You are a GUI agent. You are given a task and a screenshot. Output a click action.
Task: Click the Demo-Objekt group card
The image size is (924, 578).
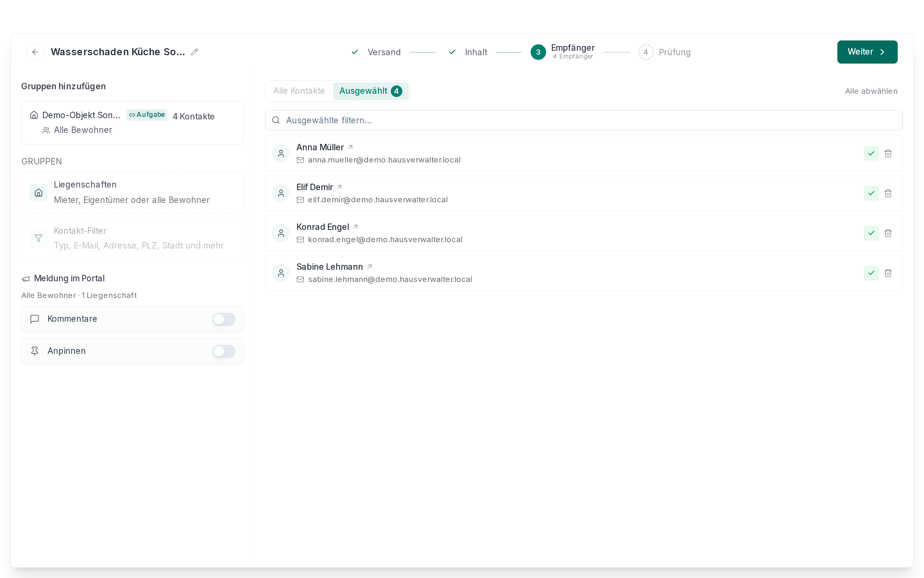pyautogui.click(x=133, y=123)
